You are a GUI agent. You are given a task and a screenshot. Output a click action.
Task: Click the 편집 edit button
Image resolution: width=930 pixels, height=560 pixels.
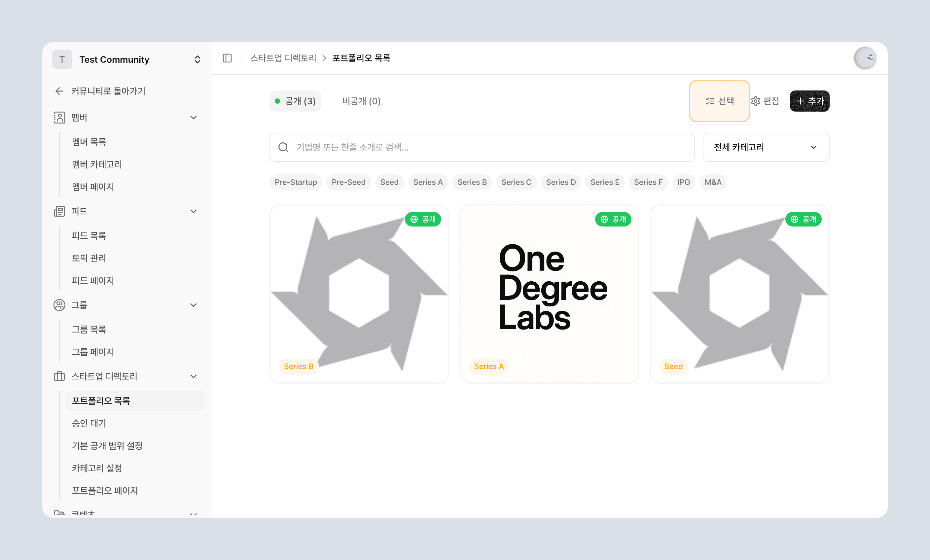coord(765,101)
